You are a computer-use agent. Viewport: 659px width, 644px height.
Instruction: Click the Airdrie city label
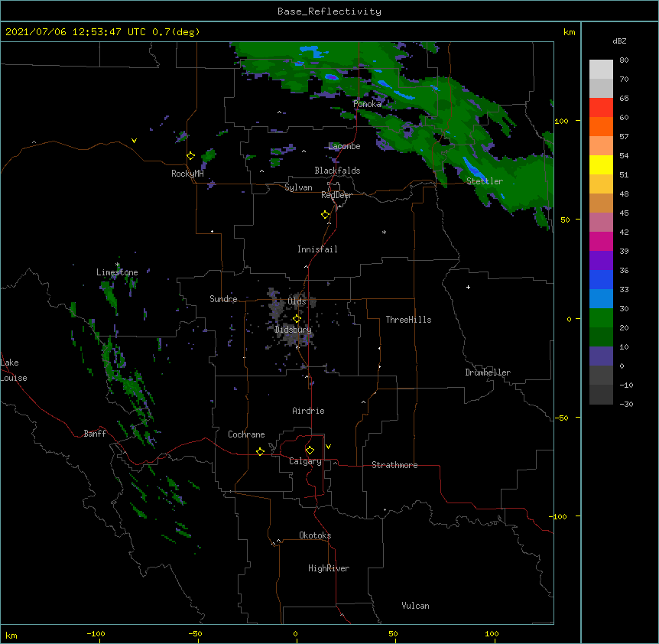pos(308,411)
